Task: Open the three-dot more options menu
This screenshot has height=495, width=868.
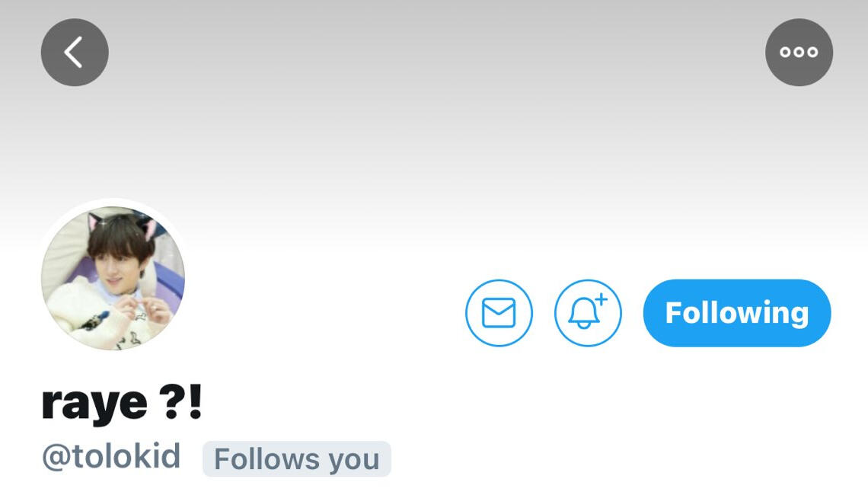Action: (799, 52)
